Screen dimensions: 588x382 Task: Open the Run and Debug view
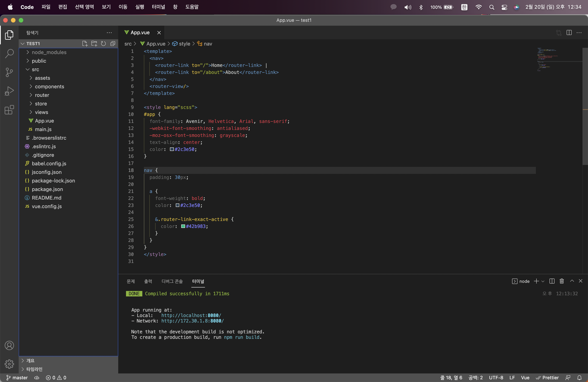click(9, 91)
